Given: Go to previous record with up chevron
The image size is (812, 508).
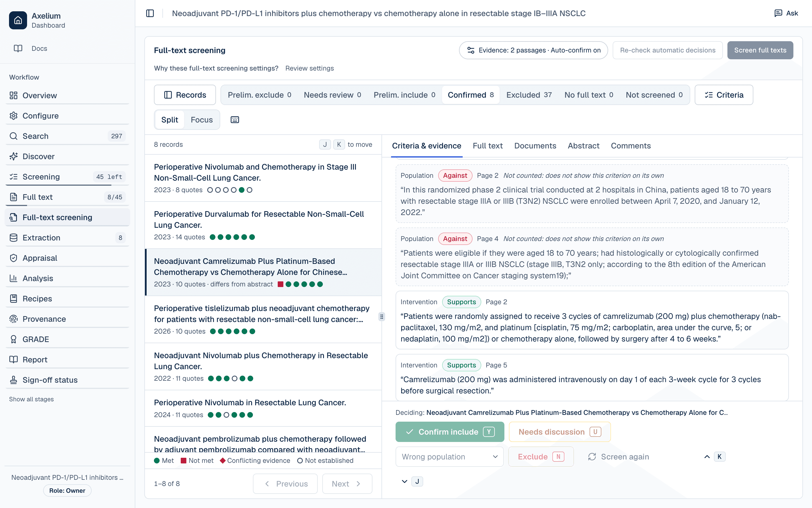Looking at the screenshot, I should click(707, 457).
